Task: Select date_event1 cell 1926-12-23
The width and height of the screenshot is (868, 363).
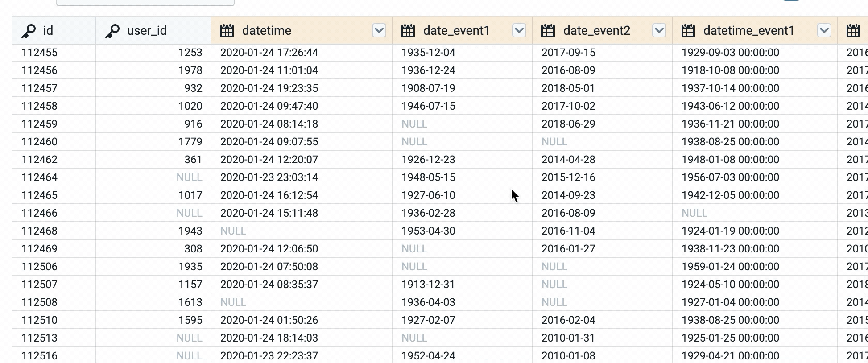Action: tap(462, 160)
